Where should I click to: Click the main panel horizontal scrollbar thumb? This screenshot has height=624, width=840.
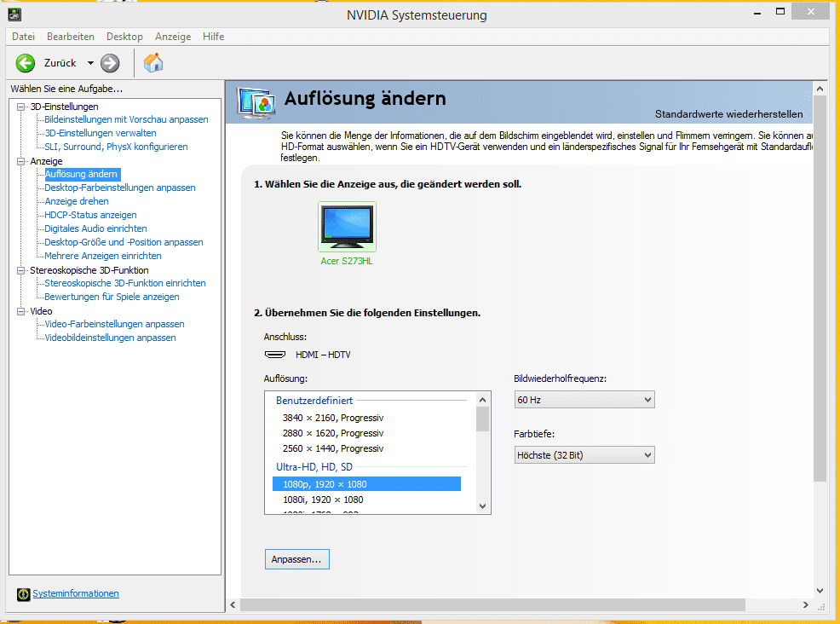tap(493, 604)
